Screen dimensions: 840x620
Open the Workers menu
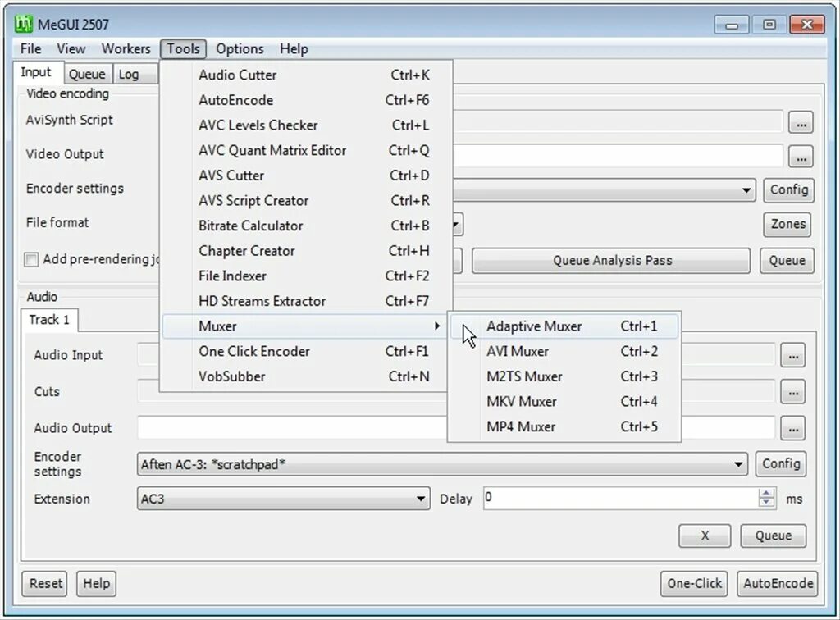tap(126, 48)
